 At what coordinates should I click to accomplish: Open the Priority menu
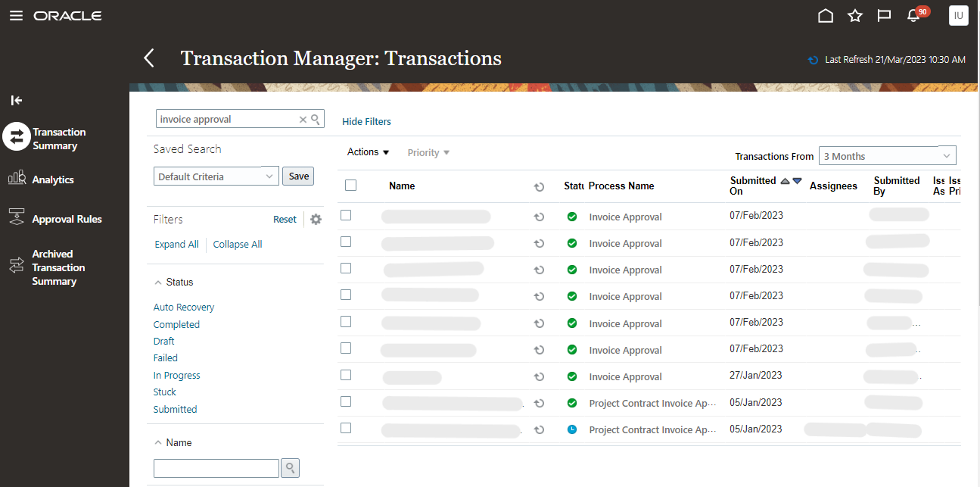click(428, 152)
